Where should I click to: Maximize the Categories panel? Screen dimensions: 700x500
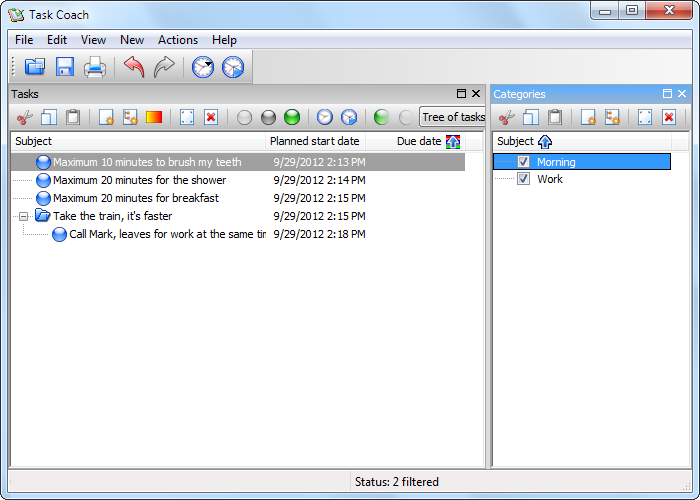pyautogui.click(x=667, y=93)
